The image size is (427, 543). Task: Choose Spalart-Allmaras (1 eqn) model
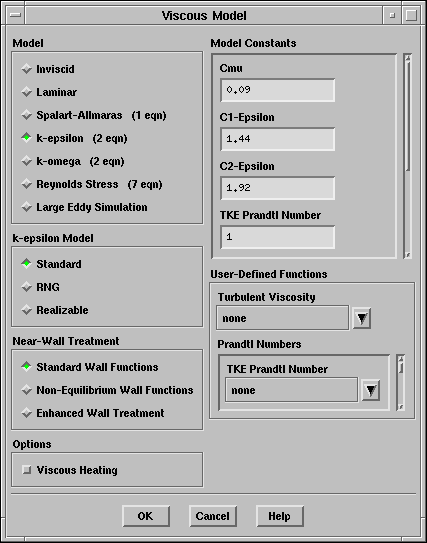pyautogui.click(x=94, y=115)
